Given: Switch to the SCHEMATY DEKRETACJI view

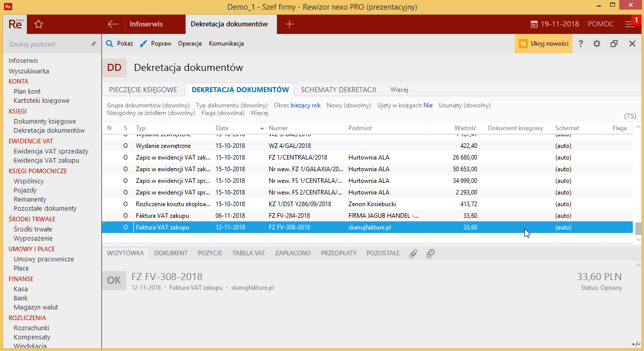Looking at the screenshot, I should pos(338,89).
